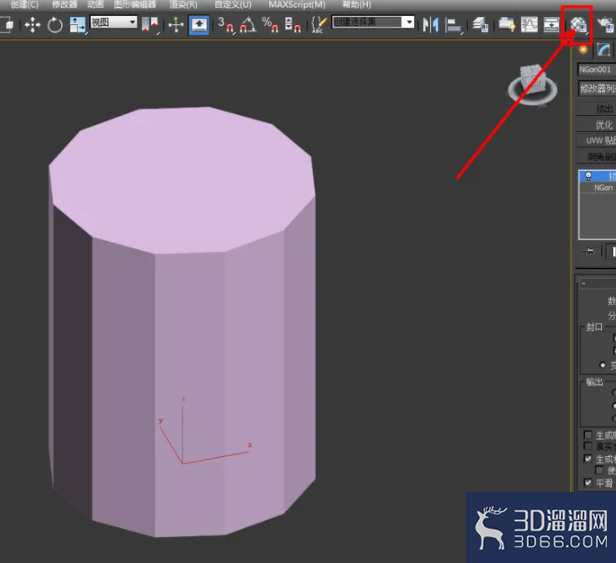616x563 pixels.
Task: Toggle the 使用图形 ID checkbox
Action: click(599, 470)
